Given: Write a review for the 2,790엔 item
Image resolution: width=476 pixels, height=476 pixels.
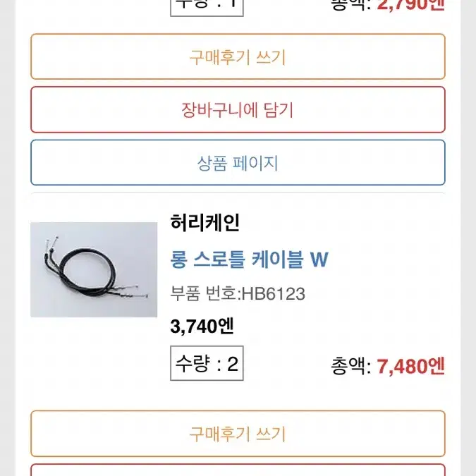Looking at the screenshot, I should [x=238, y=57].
